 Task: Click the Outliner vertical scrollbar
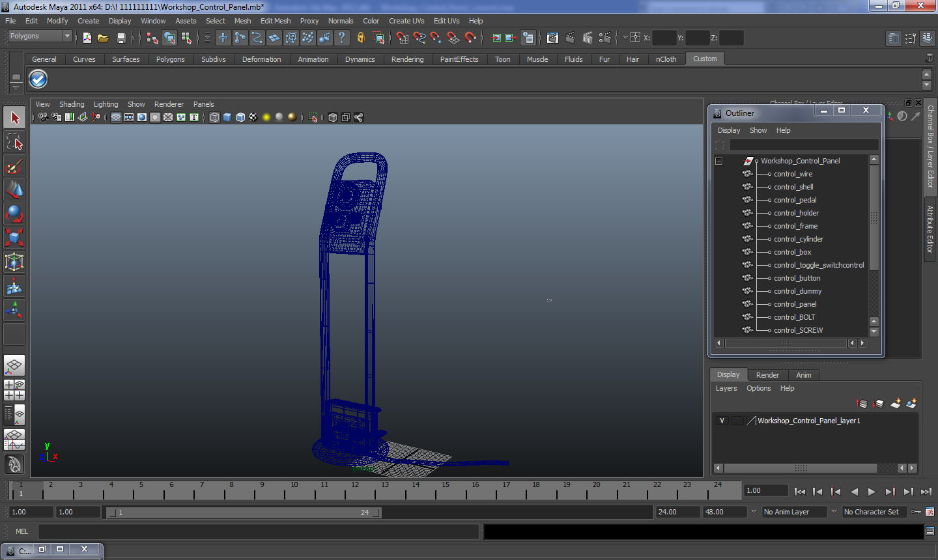point(874,217)
